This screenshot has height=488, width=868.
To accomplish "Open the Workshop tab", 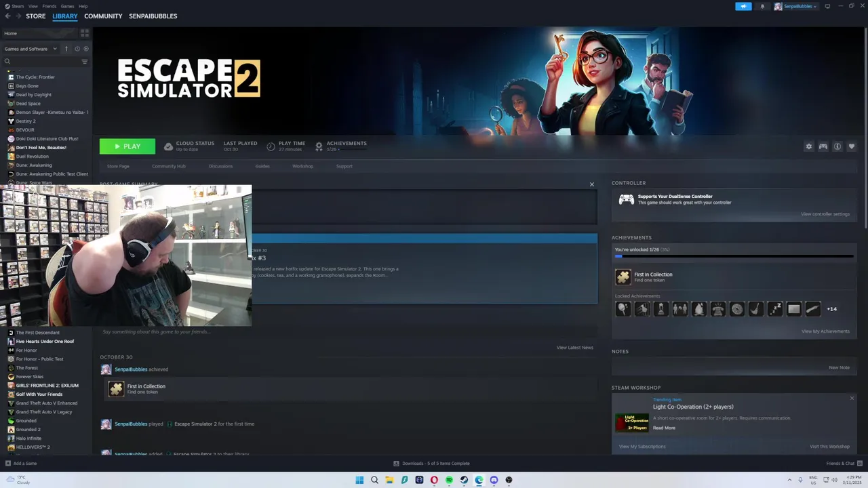I will pyautogui.click(x=302, y=166).
